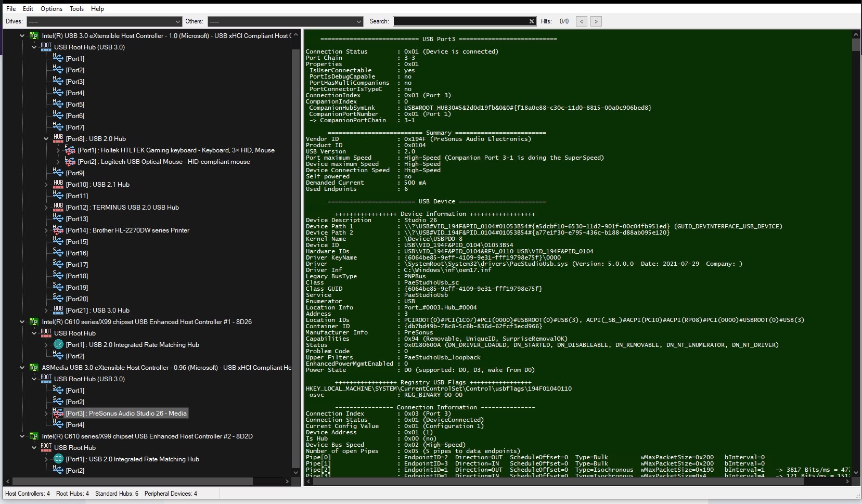Click the C610 Enhanced Host Controller #1 chip icon

(34, 322)
